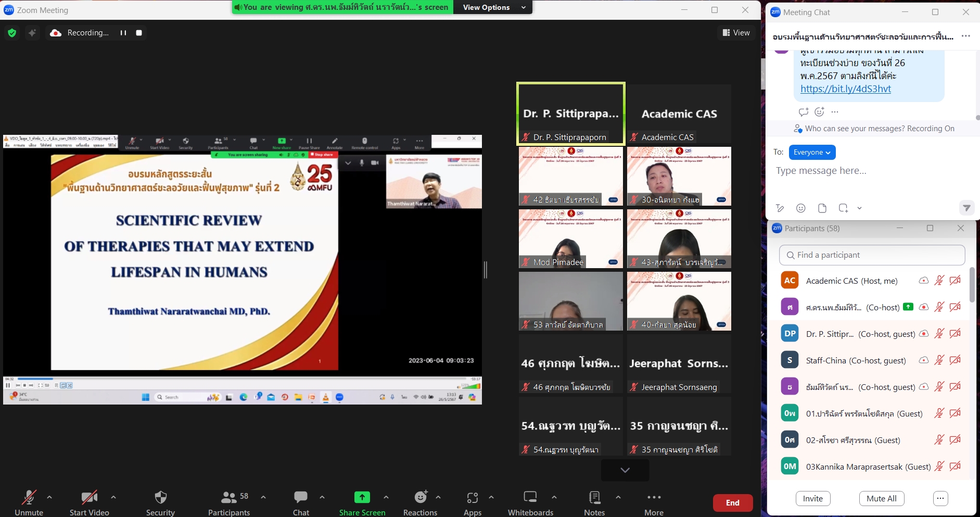Open the Notes tool
The height and width of the screenshot is (517, 980).
click(594, 498)
